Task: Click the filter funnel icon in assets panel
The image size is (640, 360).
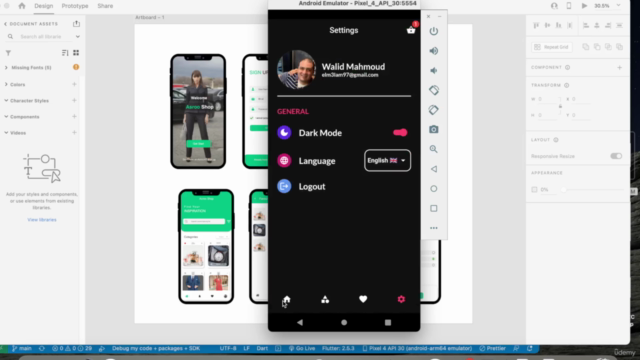Action: pyautogui.click(x=8, y=53)
